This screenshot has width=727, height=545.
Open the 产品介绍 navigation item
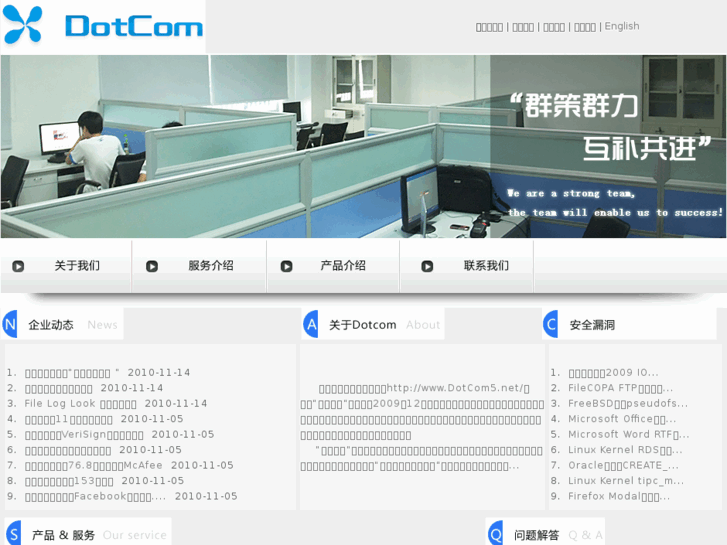click(x=343, y=266)
